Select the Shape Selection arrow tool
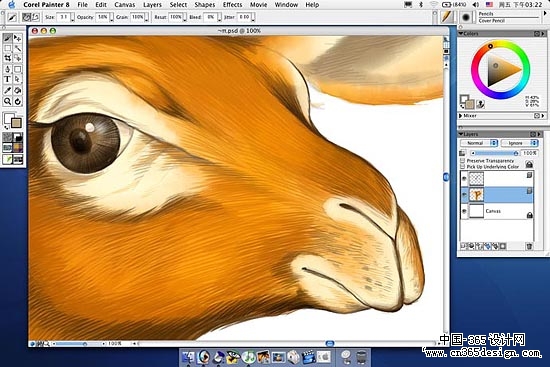This screenshot has width=550, height=367. (x=18, y=79)
